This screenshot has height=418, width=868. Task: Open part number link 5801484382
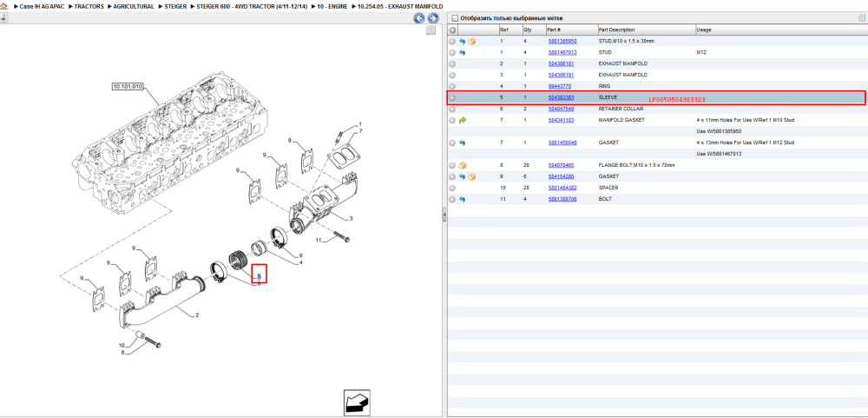(562, 188)
